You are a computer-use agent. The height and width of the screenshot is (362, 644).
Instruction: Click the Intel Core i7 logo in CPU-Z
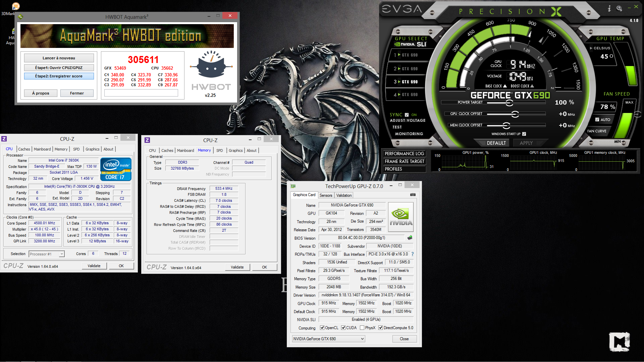(116, 169)
